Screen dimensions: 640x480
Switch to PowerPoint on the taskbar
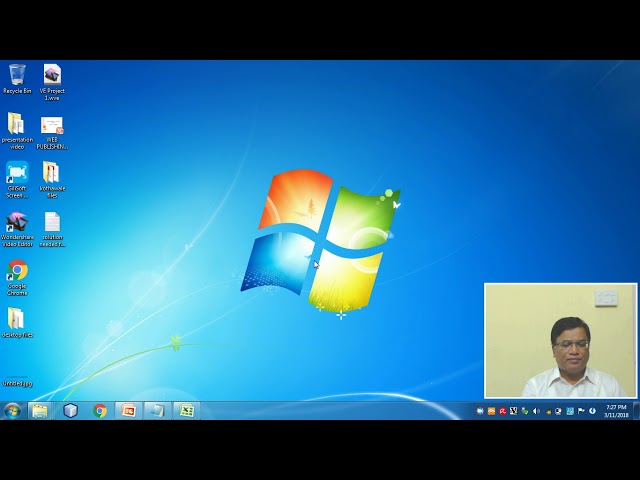[129, 411]
